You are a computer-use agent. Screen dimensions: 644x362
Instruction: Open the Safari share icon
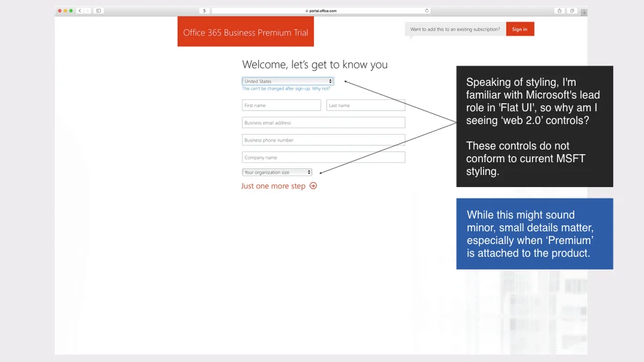coord(559,11)
